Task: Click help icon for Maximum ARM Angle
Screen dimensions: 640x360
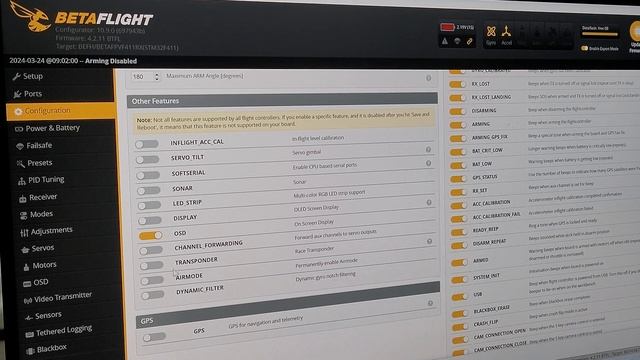Action: pyautogui.click(x=429, y=78)
